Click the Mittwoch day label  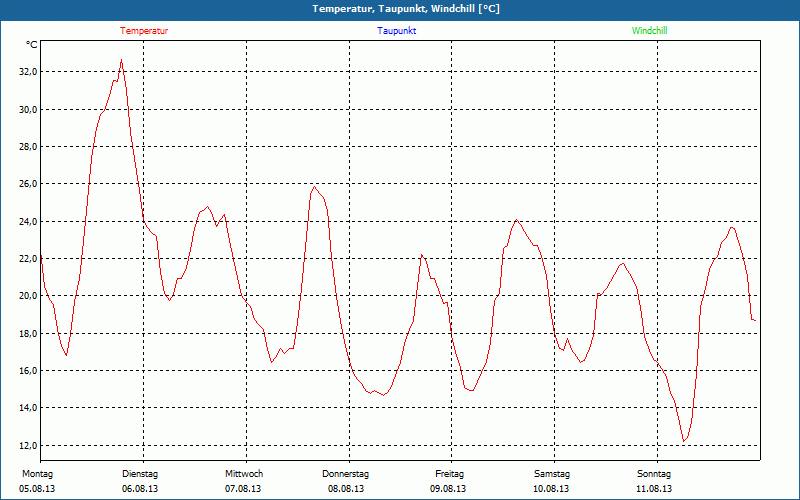(x=244, y=474)
